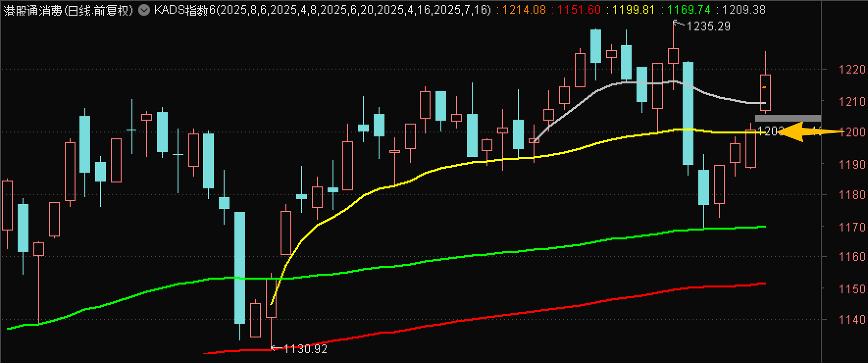
Task: Select the KADS指数6 indicator parameter label
Action: [x=323, y=10]
